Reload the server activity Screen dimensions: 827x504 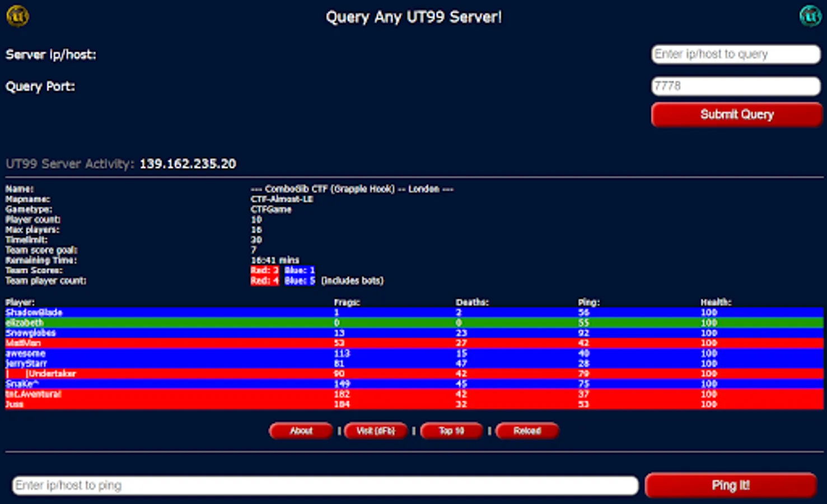(x=527, y=431)
